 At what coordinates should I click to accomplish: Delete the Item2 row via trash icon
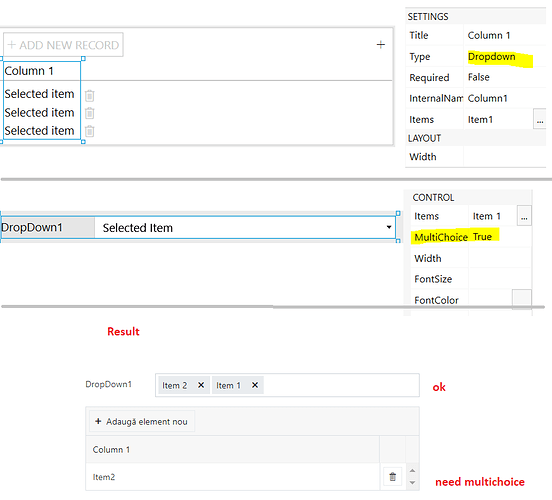click(x=393, y=477)
